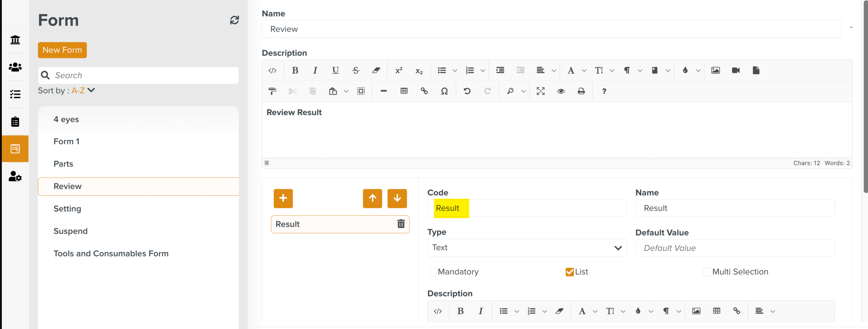Open the users icon in the sidebar

click(x=15, y=67)
